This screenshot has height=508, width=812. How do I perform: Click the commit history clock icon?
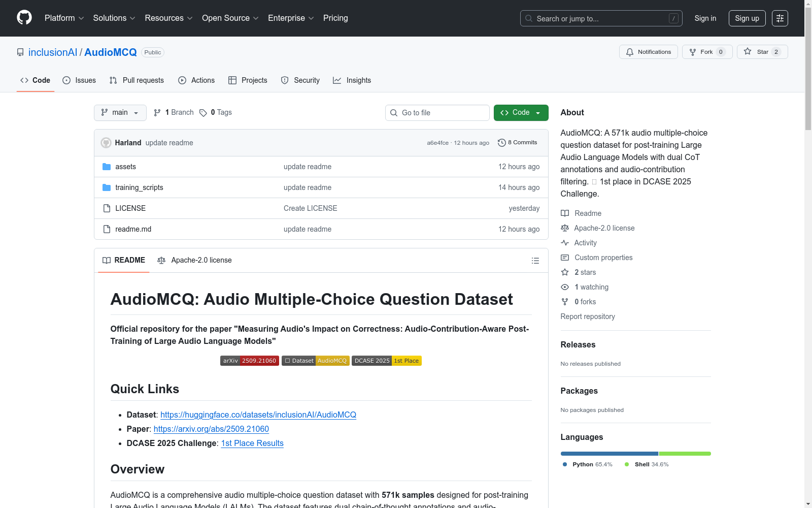coord(502,143)
